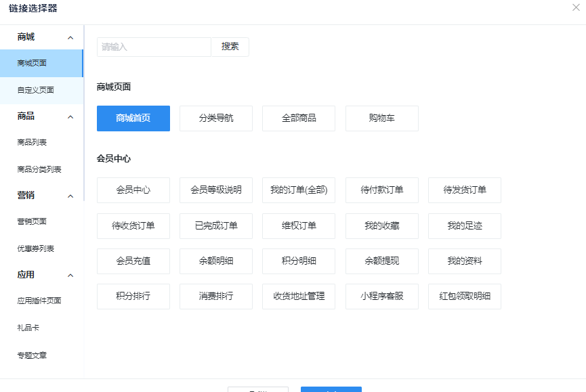Select 积分明细 in member center
Viewport: 586px width, 392px height.
point(299,261)
